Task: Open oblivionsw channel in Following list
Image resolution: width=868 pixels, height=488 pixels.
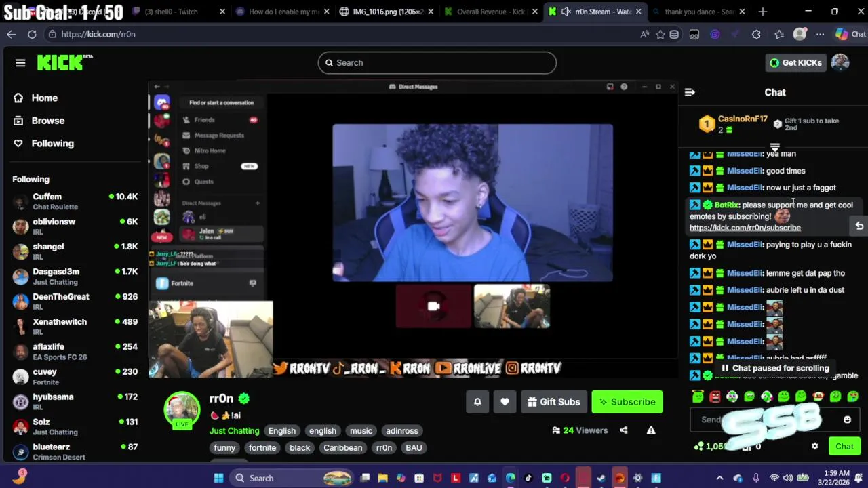Action: pyautogui.click(x=75, y=226)
